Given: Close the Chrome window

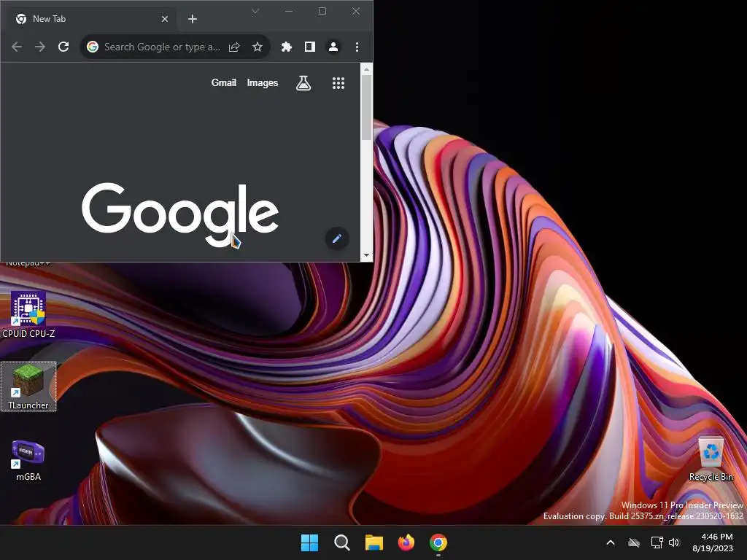Looking at the screenshot, I should (x=356, y=11).
